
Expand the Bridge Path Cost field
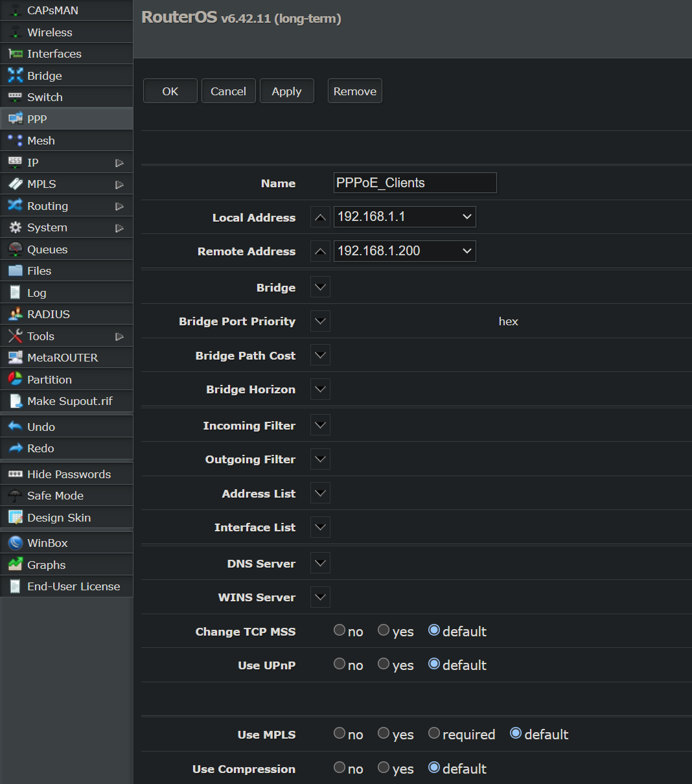coord(320,355)
